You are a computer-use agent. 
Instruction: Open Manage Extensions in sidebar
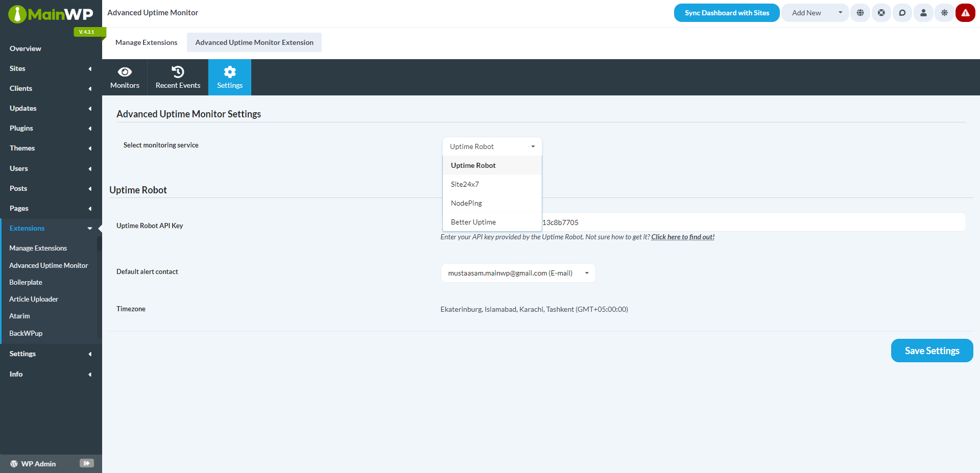[x=38, y=248]
